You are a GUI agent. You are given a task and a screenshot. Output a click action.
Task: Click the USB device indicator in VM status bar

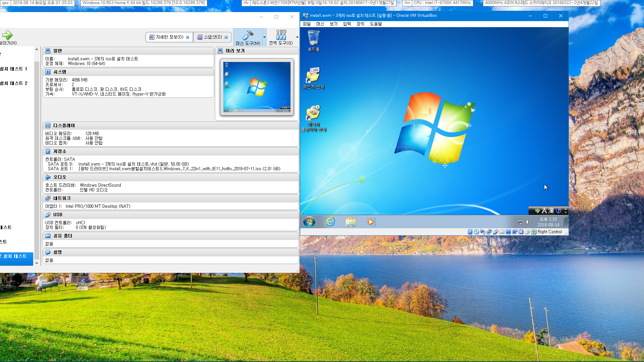495,232
